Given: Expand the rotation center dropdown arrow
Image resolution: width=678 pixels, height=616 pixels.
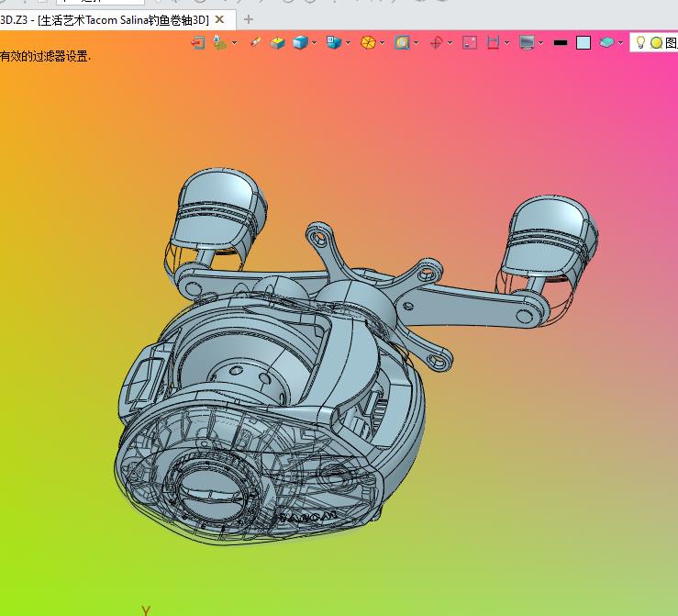Looking at the screenshot, I should tap(450, 43).
